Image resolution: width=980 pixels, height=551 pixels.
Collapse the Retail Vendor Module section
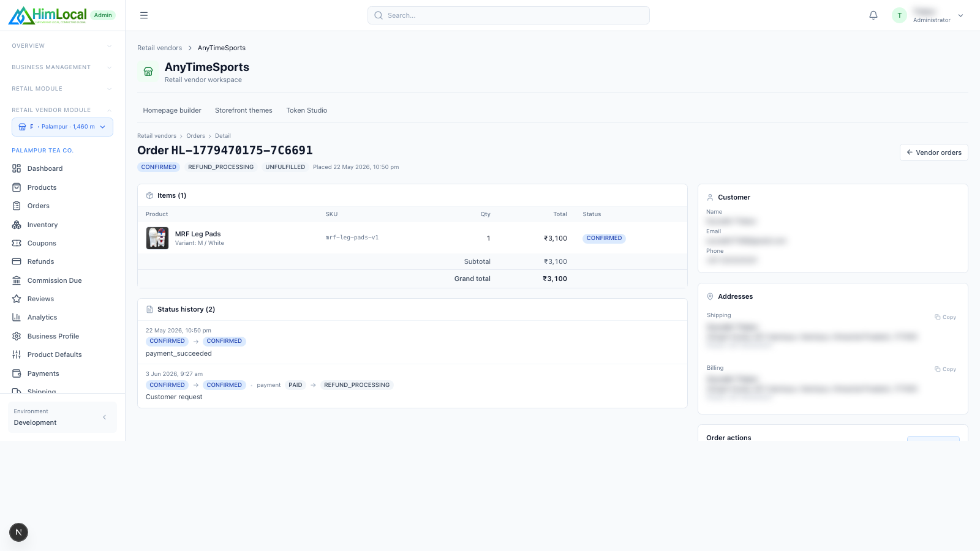pyautogui.click(x=62, y=110)
